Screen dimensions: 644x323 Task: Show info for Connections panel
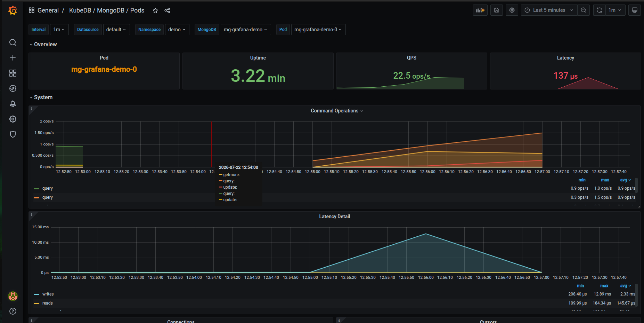(32, 320)
